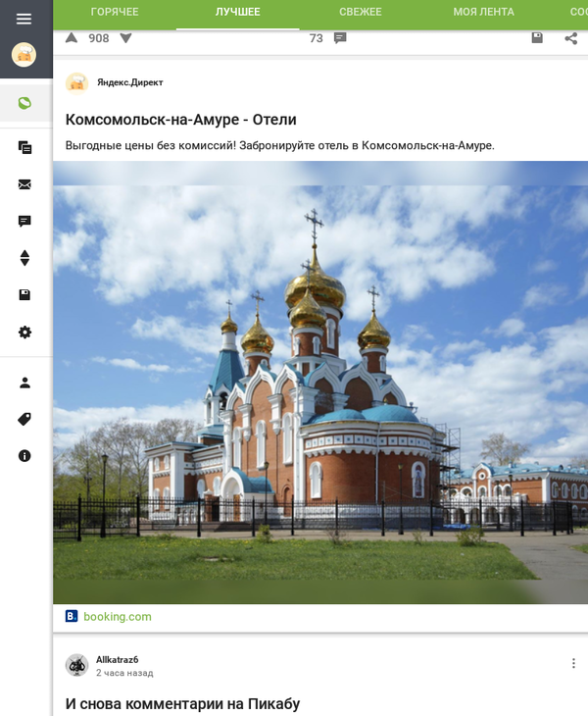Save the post with the top floppy icon
The width and height of the screenshot is (588, 716).
point(537,38)
